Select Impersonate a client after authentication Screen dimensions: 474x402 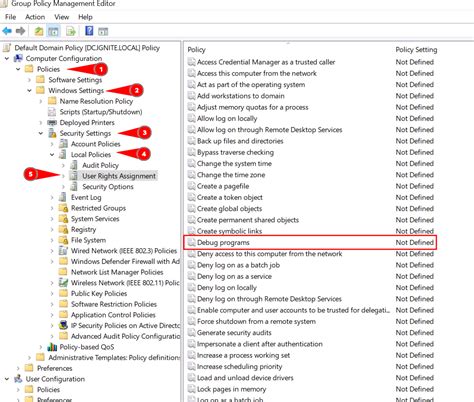tap(260, 344)
